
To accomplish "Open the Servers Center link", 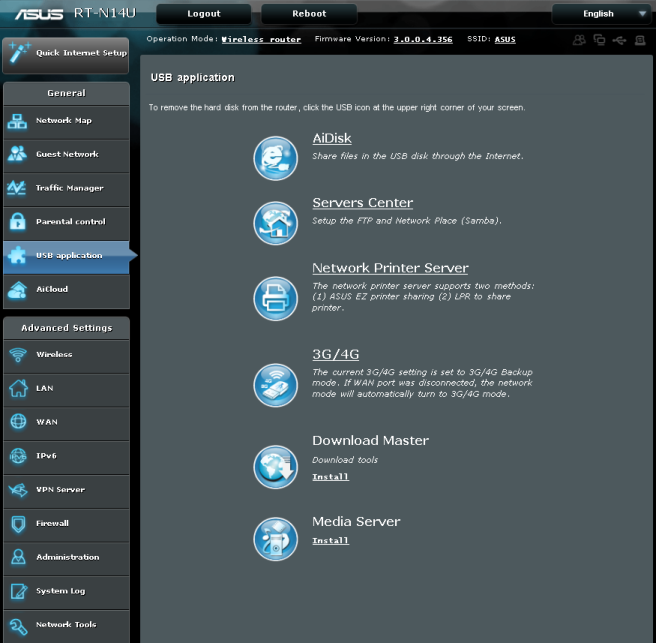I will [363, 202].
